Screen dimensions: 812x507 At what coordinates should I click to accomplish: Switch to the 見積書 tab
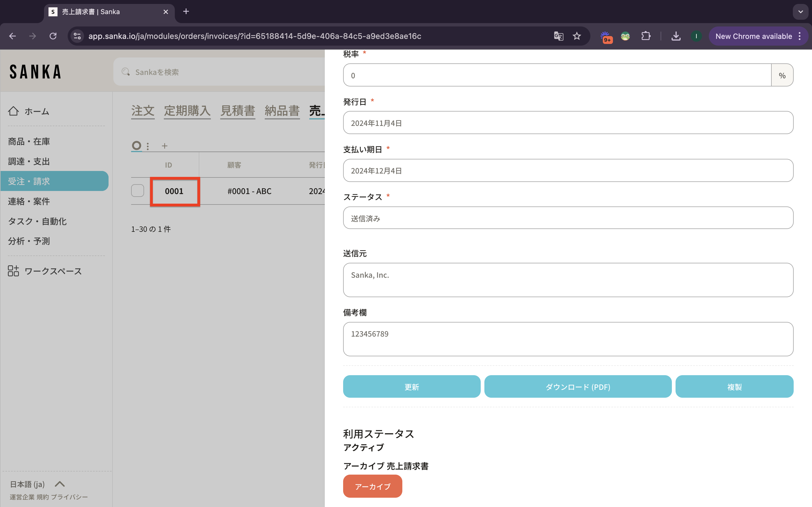pyautogui.click(x=238, y=111)
